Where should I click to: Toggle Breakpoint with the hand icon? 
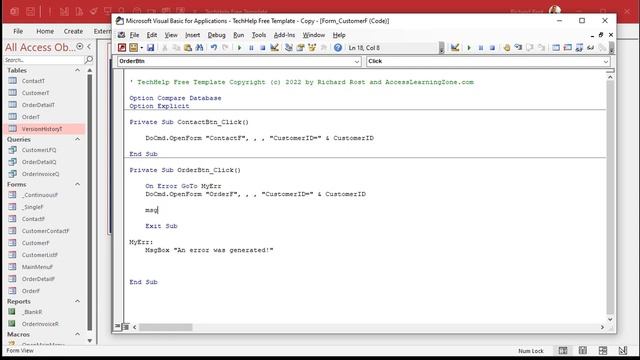coord(507,48)
